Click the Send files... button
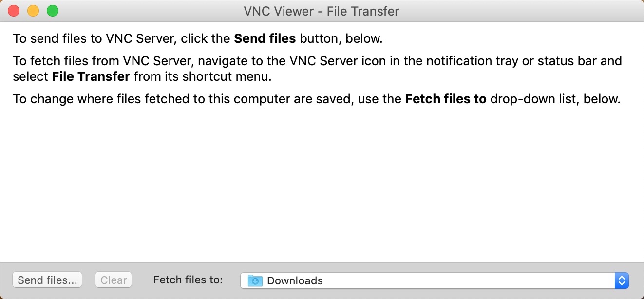Image resolution: width=644 pixels, height=299 pixels. 47,280
